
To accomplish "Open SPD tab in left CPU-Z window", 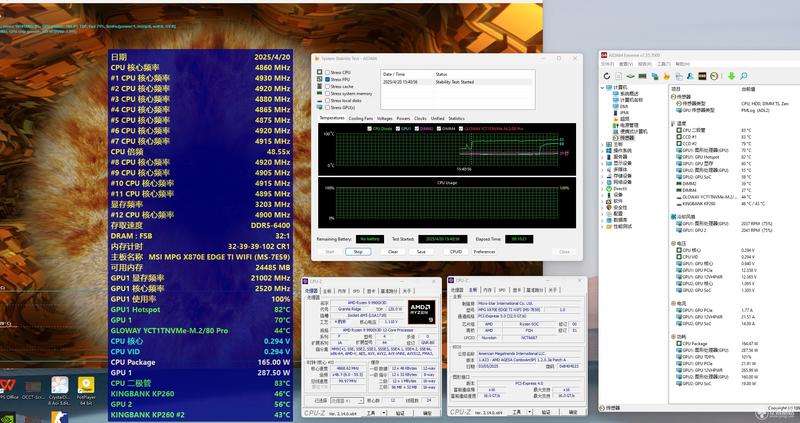I will (357, 290).
